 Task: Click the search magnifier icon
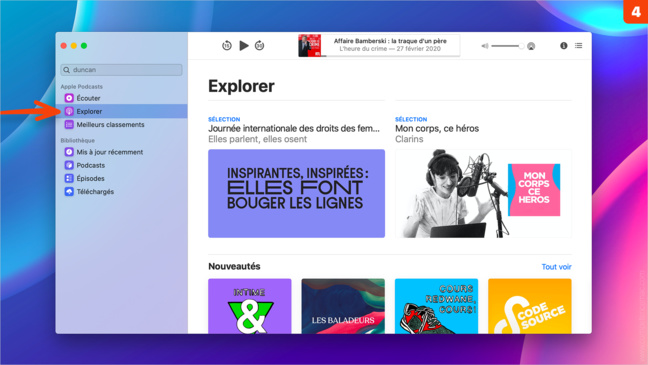67,70
